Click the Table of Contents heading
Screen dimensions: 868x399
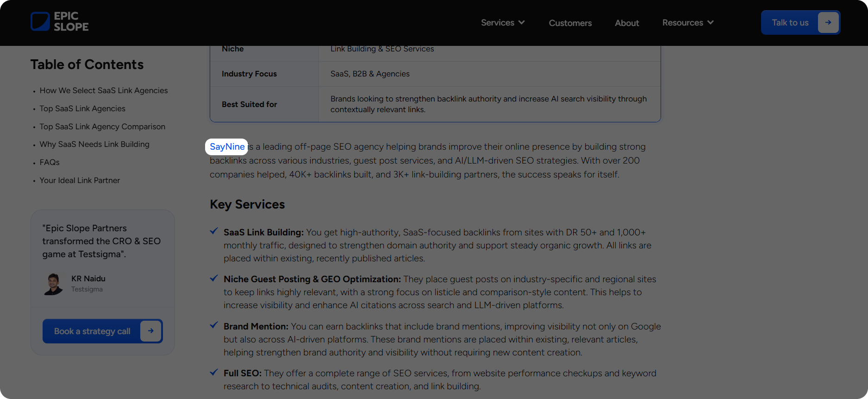coord(87,64)
